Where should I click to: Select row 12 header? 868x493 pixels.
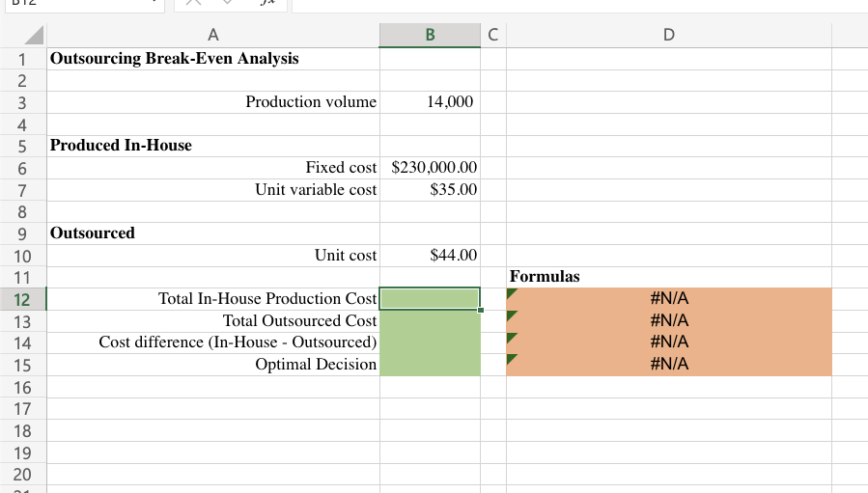[23, 299]
